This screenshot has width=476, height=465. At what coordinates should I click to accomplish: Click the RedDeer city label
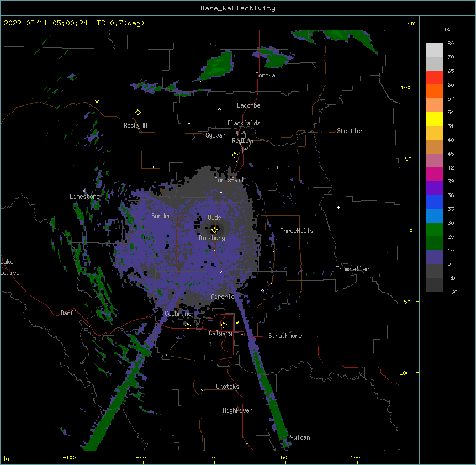[x=243, y=141]
